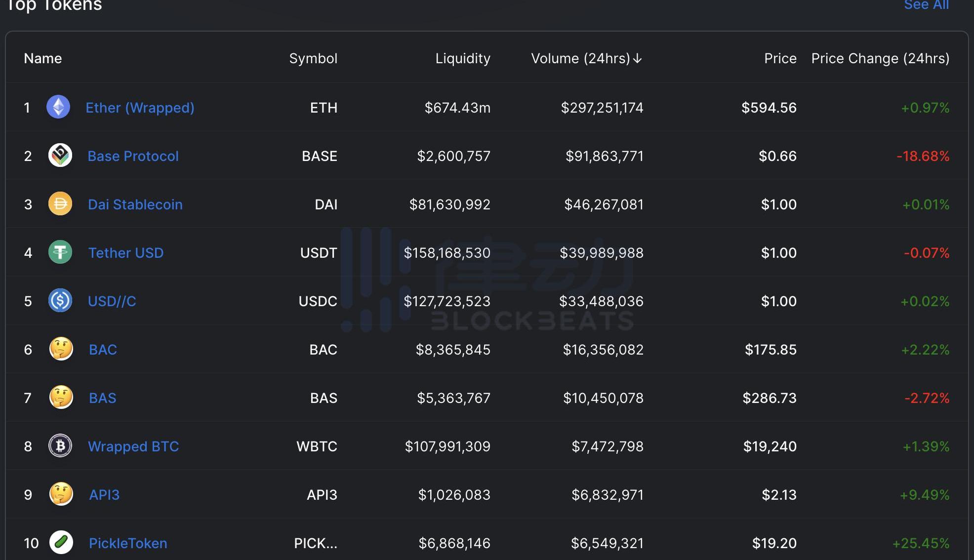Image resolution: width=974 pixels, height=560 pixels.
Task: Click BAS price $286.73
Action: coord(770,398)
